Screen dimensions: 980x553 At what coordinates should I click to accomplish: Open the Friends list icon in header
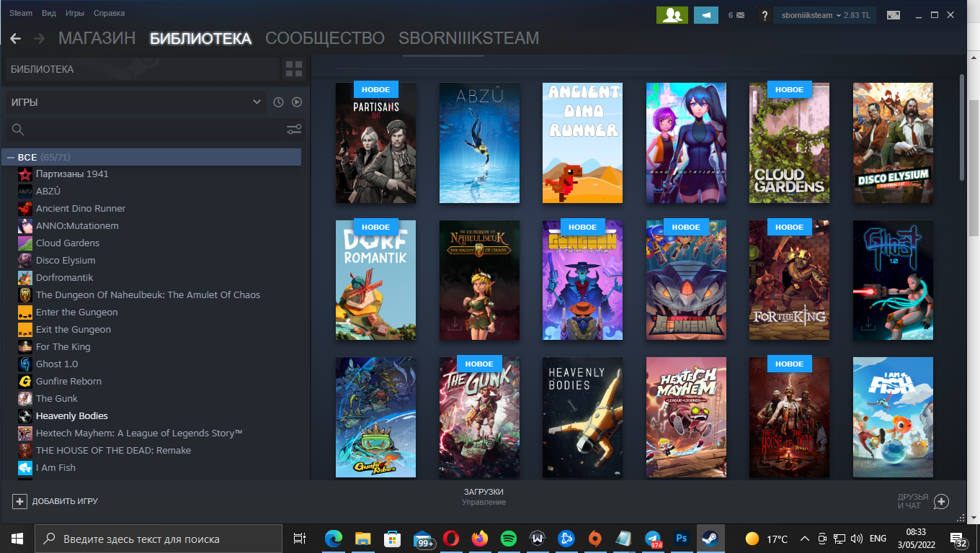click(672, 15)
